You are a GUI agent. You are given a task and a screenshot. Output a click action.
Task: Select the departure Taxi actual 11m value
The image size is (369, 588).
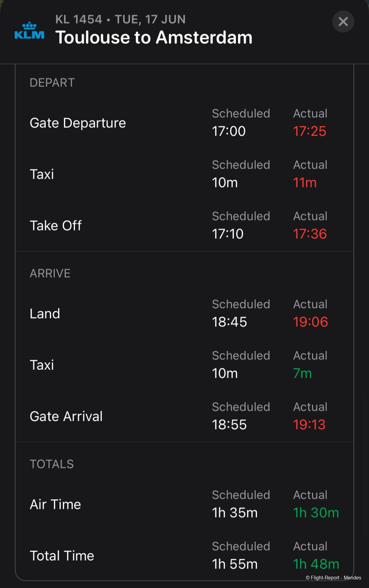point(305,182)
